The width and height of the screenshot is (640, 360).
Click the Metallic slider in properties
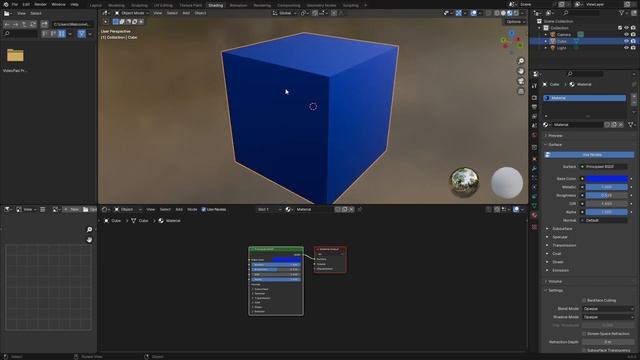607,187
